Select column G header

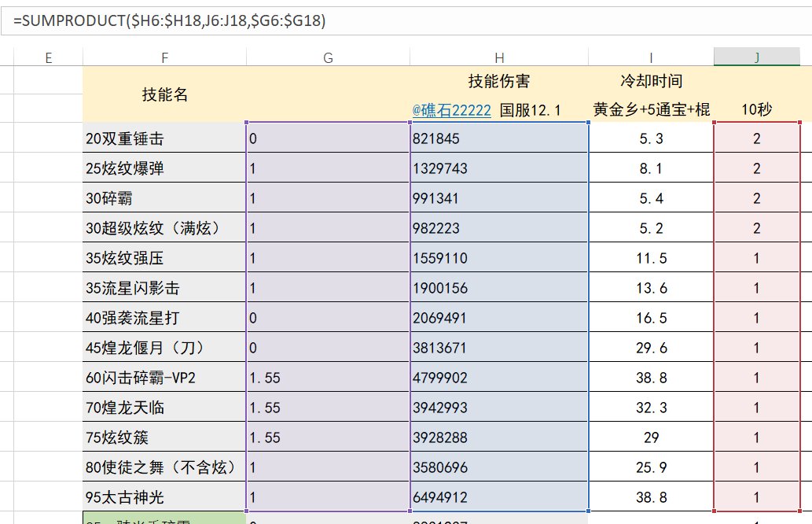click(328, 57)
